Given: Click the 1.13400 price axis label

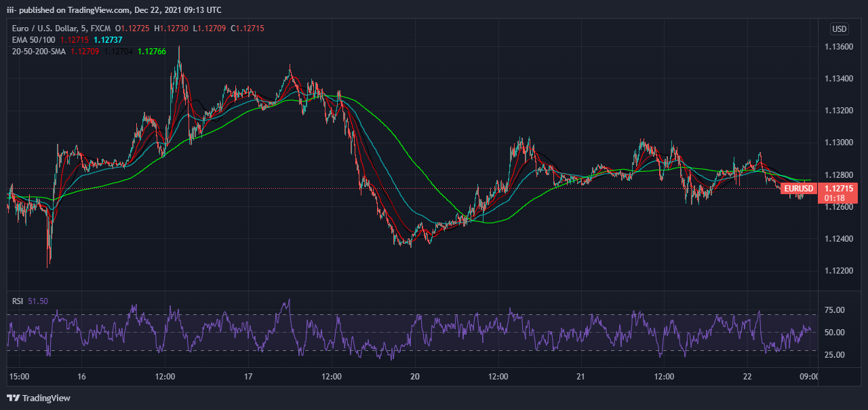Looking at the screenshot, I should (x=838, y=79).
